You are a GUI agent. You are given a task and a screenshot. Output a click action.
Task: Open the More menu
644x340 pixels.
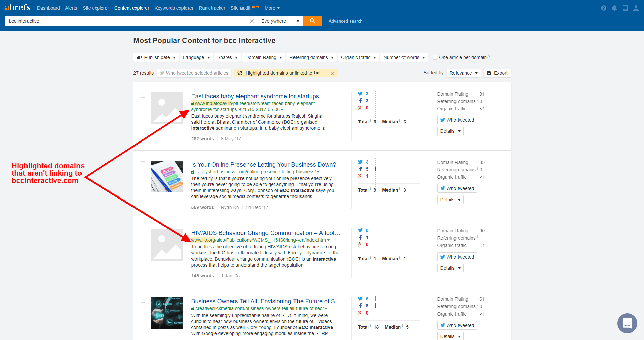point(272,8)
